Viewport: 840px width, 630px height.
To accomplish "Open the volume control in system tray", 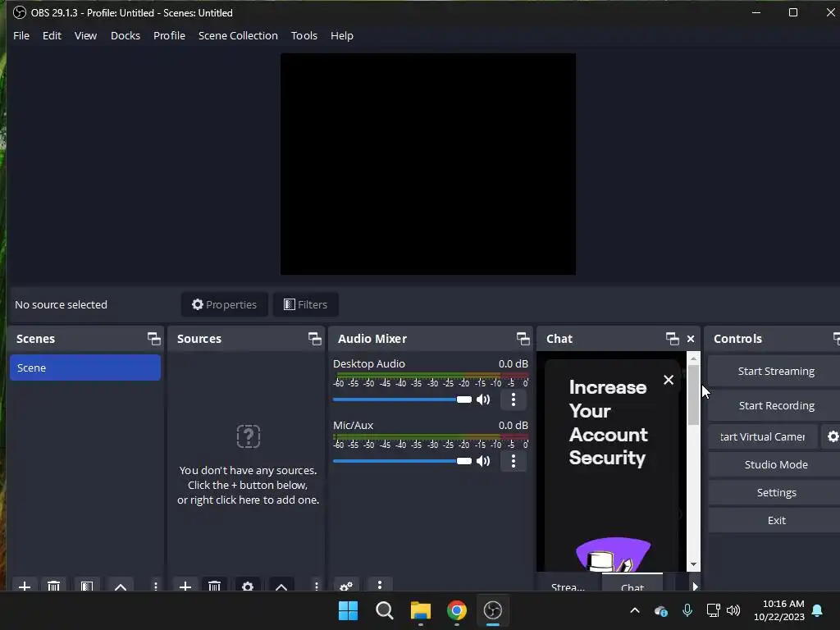I will tap(733, 610).
